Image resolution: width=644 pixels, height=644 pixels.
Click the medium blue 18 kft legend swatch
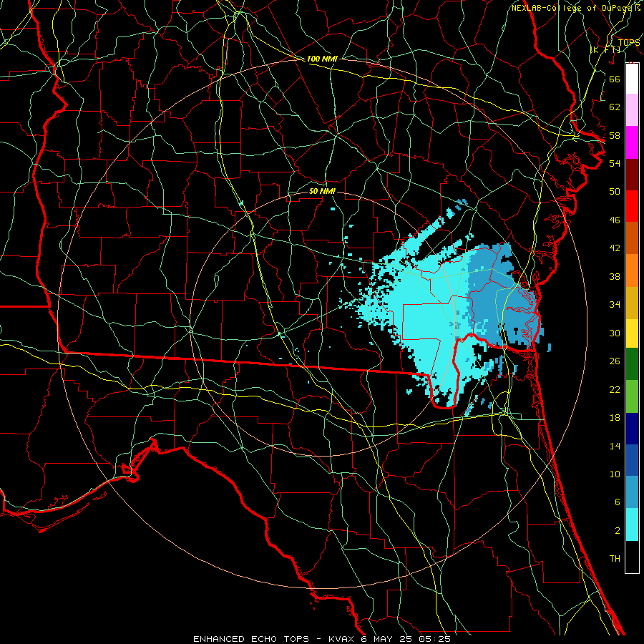632,460
